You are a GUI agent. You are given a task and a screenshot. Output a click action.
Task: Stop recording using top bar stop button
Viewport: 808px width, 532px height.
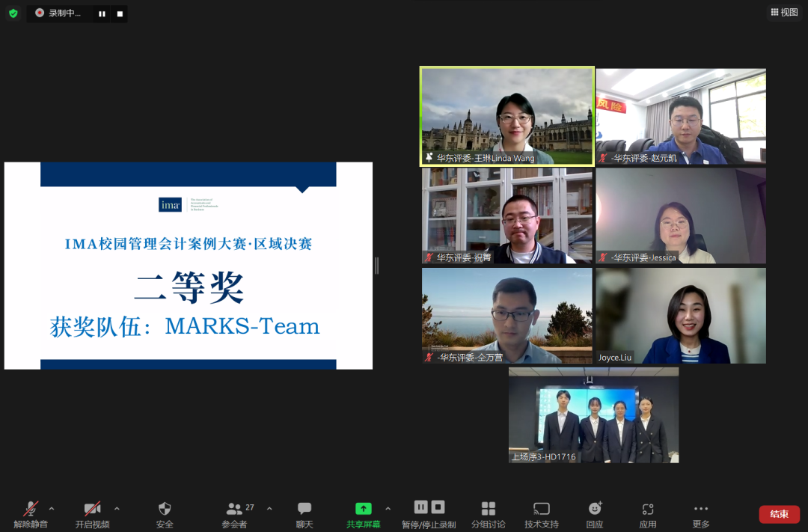[x=119, y=13]
